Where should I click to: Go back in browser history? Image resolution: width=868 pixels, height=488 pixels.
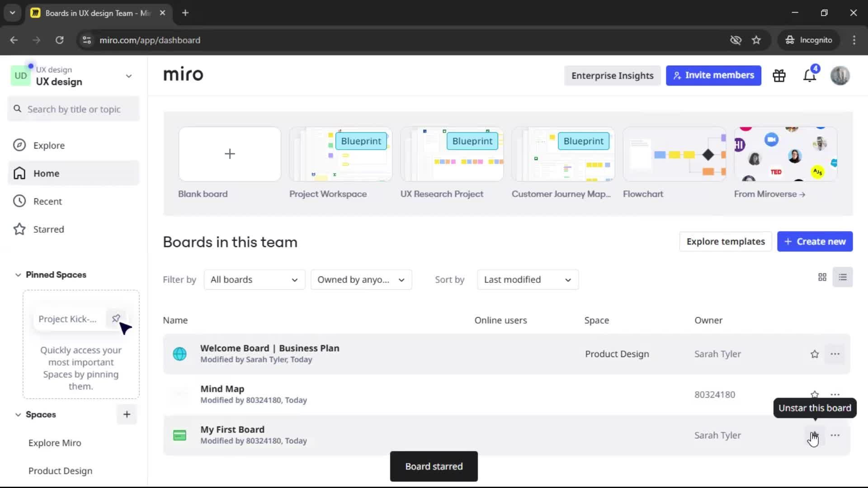(x=14, y=40)
